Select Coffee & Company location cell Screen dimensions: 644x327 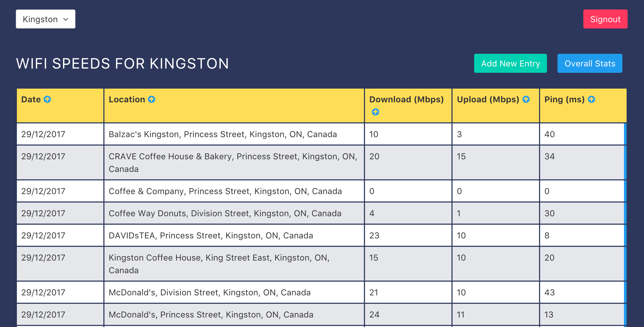pyautogui.click(x=225, y=191)
